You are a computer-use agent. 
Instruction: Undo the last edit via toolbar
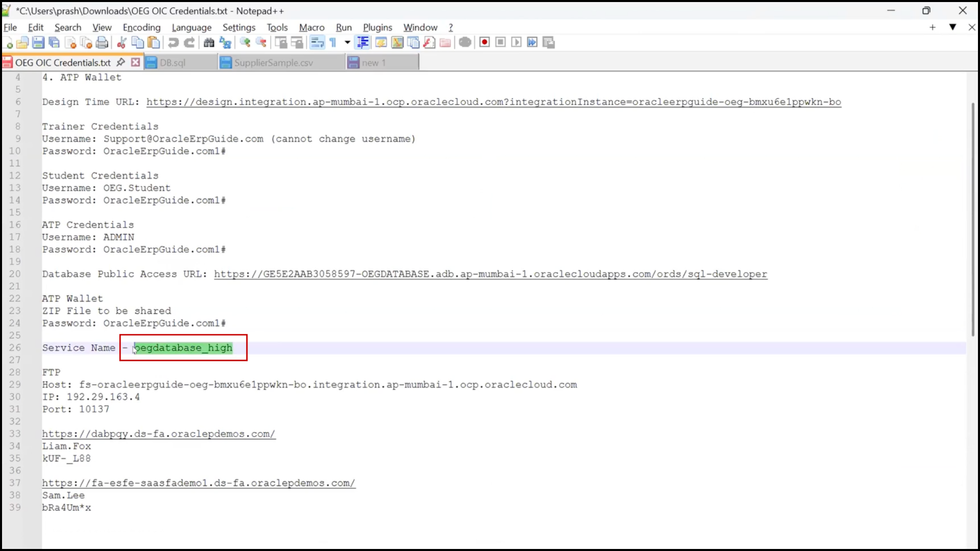tap(173, 42)
